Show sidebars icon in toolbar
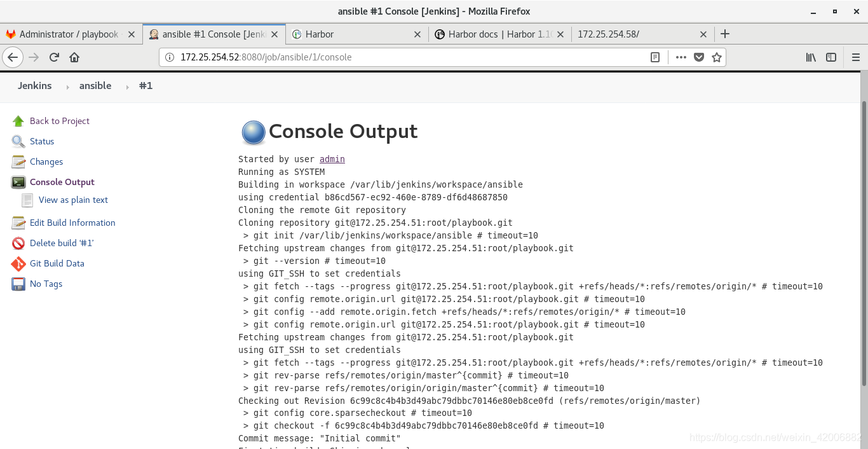The image size is (868, 449). (831, 57)
